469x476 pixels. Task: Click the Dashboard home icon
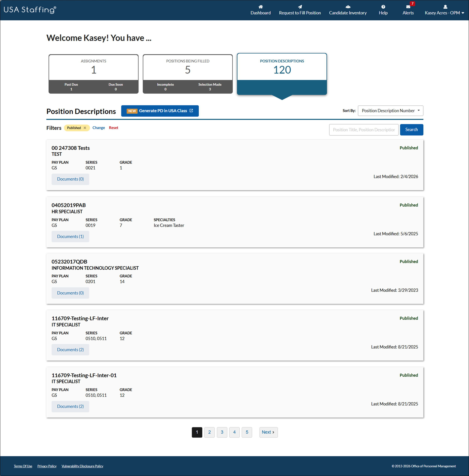(260, 7)
